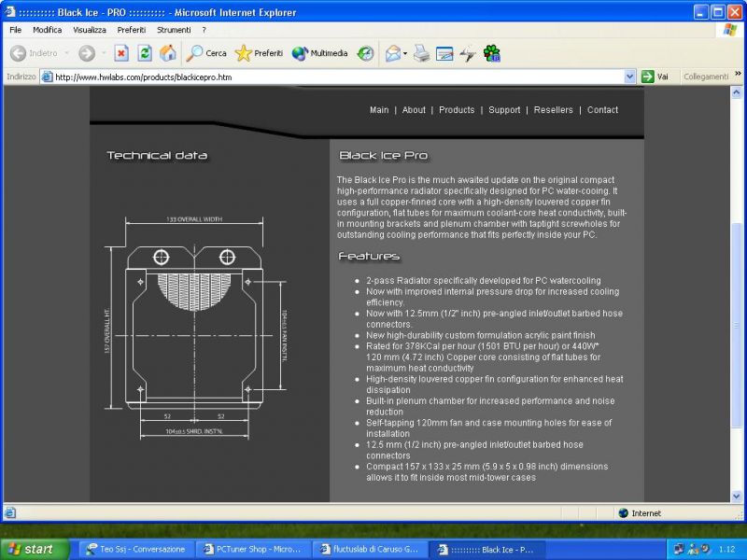The height and width of the screenshot is (560, 747).
Task: Open the Products site link
Action: pos(457,110)
